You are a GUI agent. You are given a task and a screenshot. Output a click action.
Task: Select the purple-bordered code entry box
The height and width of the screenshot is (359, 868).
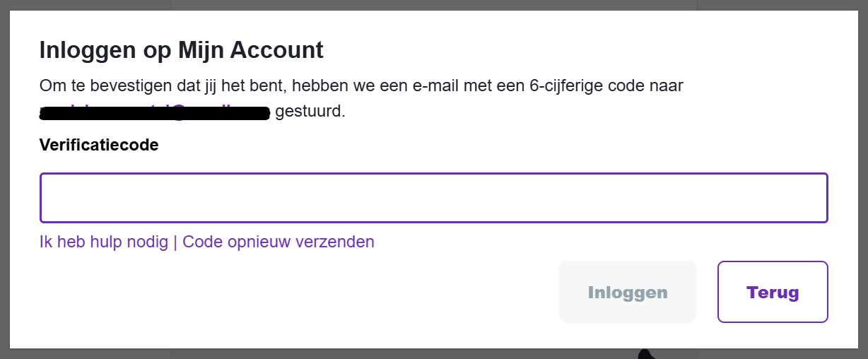click(x=433, y=198)
